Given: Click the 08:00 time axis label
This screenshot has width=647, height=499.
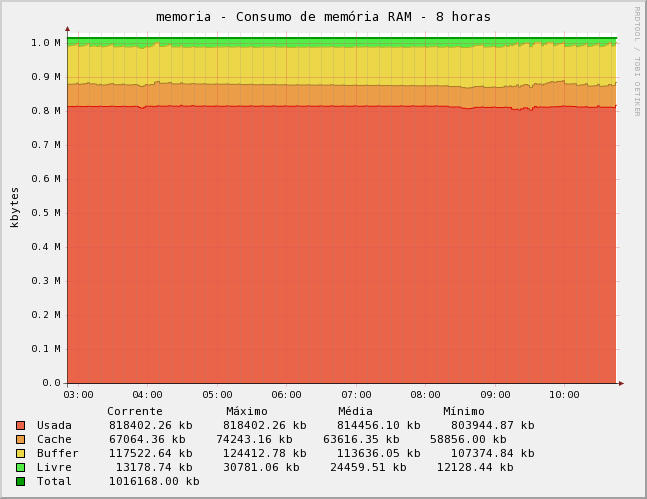Looking at the screenshot, I should 425,395.
